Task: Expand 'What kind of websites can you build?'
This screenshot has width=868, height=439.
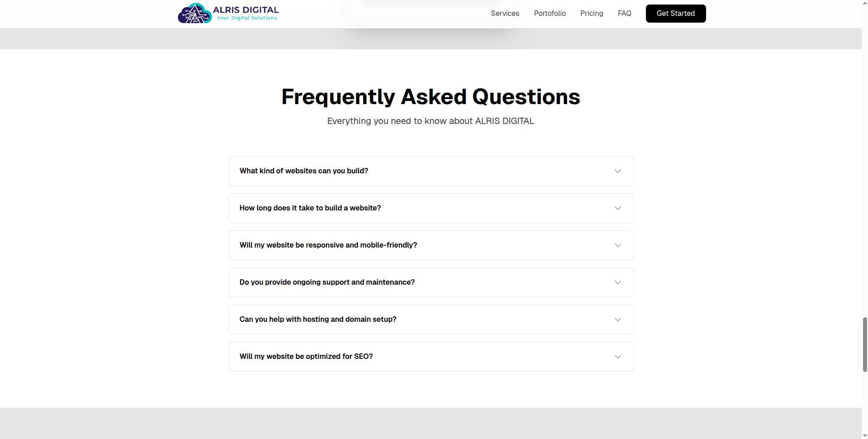Action: click(304, 171)
